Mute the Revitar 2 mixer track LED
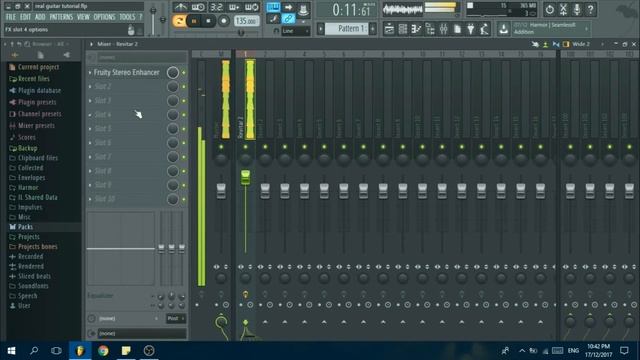Screen dimensions: 640x360 (245, 147)
